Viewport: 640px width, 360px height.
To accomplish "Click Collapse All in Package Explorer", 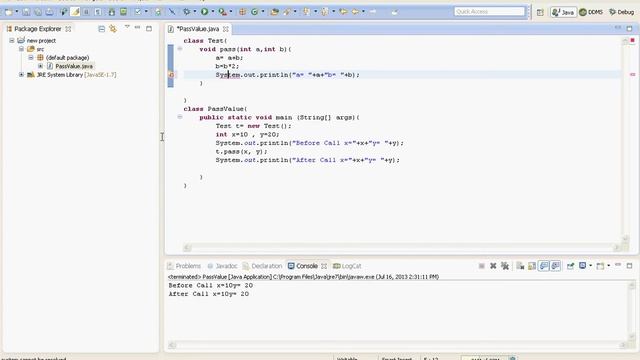I will tap(102, 29).
